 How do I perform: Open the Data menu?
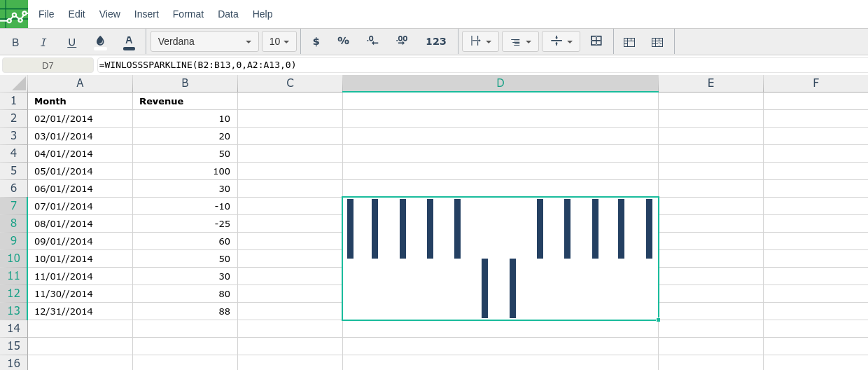pyautogui.click(x=228, y=14)
